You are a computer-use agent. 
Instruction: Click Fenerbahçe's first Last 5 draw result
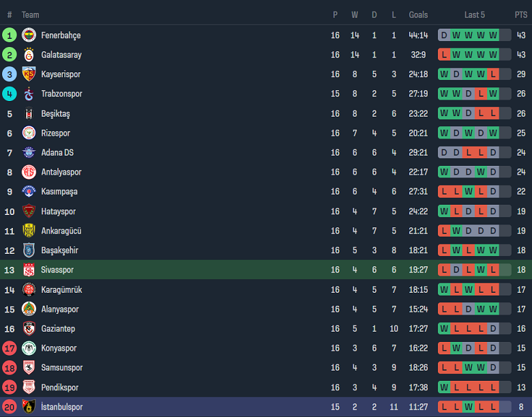coord(444,35)
